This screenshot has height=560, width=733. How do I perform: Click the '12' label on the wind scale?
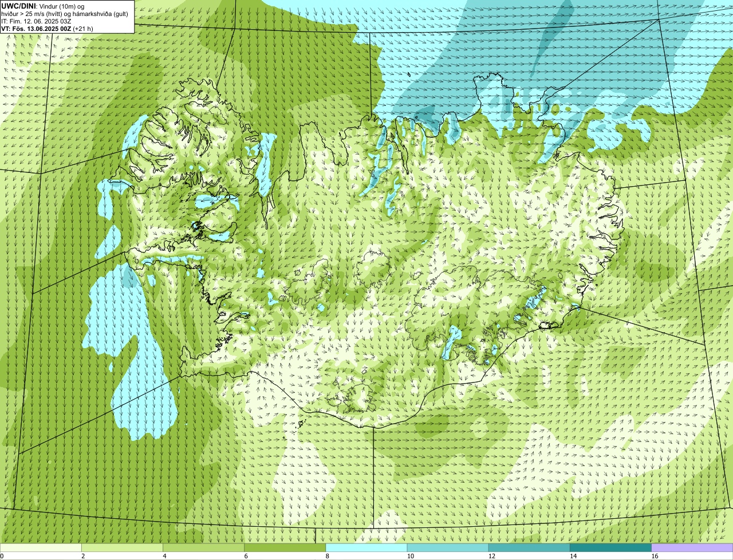coord(491,556)
